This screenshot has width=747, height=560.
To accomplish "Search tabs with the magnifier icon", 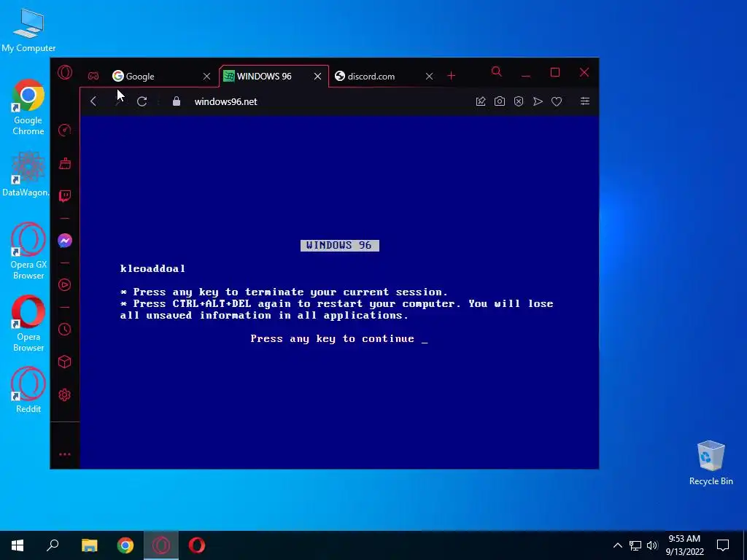I will click(x=496, y=72).
